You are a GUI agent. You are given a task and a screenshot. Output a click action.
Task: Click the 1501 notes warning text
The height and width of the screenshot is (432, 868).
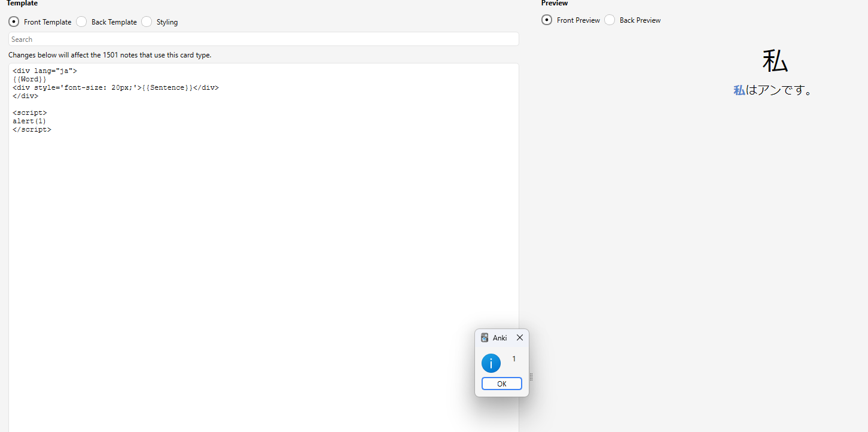tap(110, 55)
